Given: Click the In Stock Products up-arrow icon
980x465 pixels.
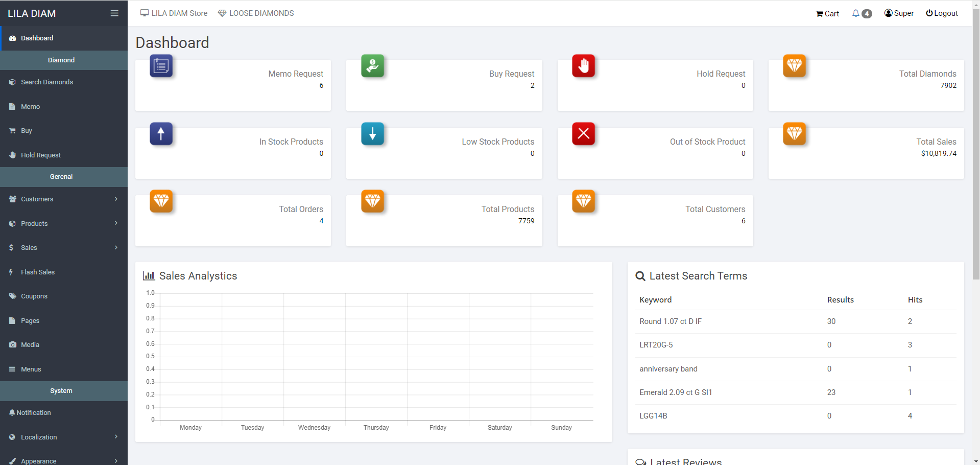Looking at the screenshot, I should [161, 134].
